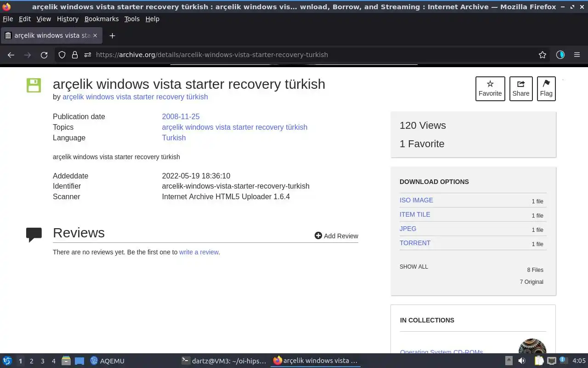Download the JPEG file

coord(408,229)
